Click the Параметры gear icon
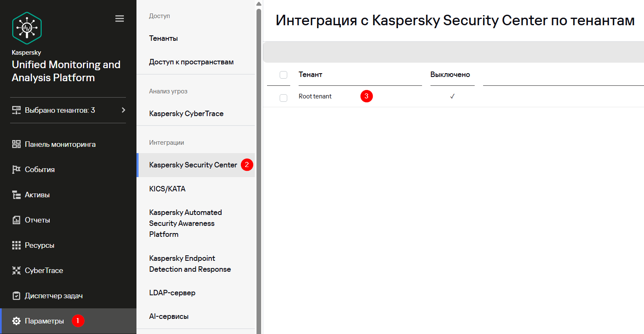Viewport: 644px width, 334px height. click(x=16, y=321)
